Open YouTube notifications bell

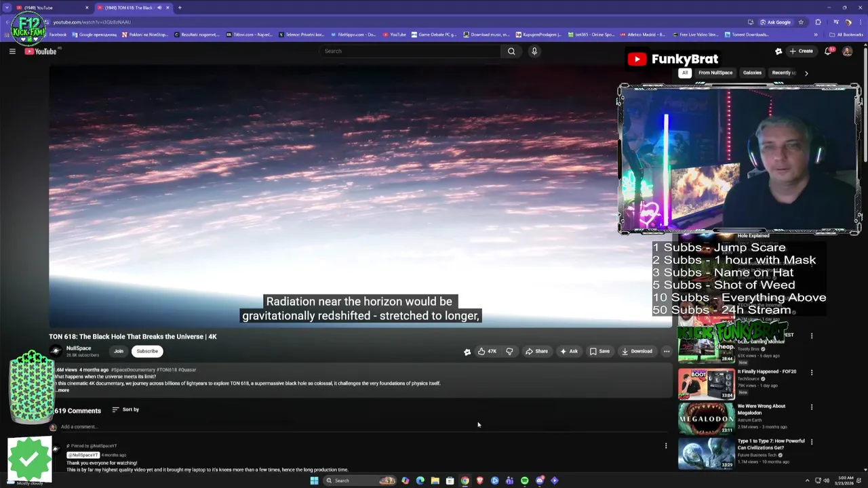click(x=829, y=51)
